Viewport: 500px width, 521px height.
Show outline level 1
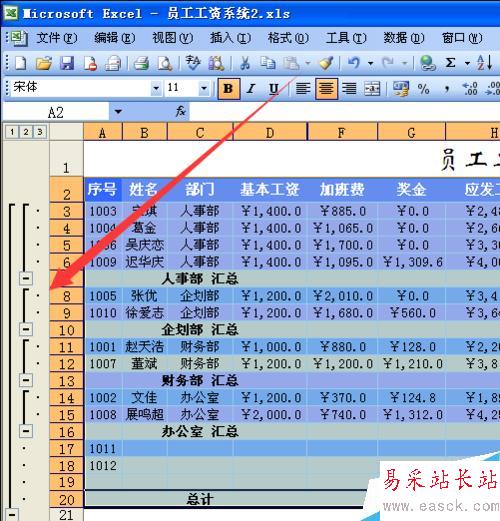[12, 132]
